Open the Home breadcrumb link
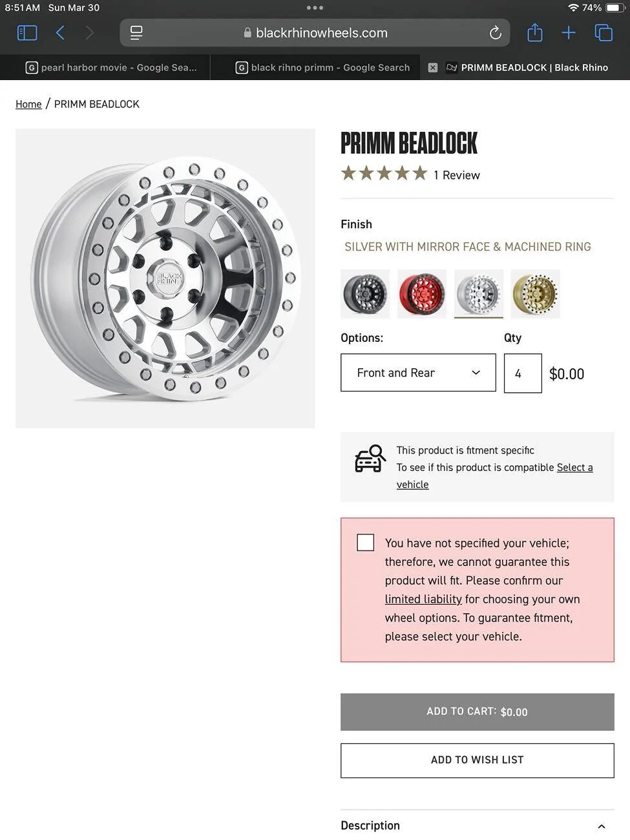 pyautogui.click(x=28, y=104)
